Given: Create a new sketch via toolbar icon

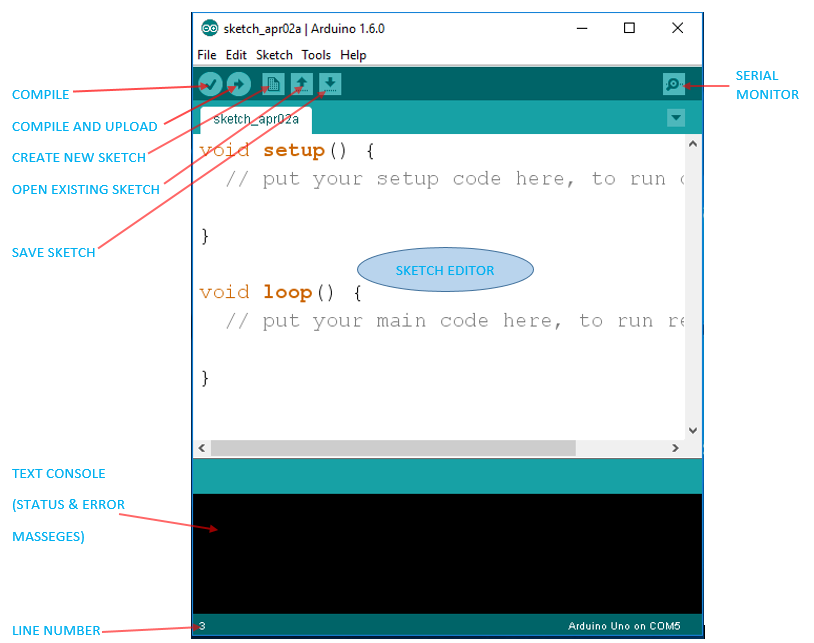Looking at the screenshot, I should [x=272, y=84].
